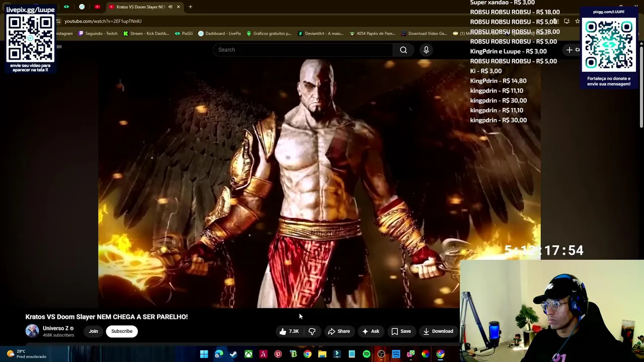Viewport: 644px width, 362px height.
Task: Open the Windows Start menu
Action: click(x=204, y=354)
